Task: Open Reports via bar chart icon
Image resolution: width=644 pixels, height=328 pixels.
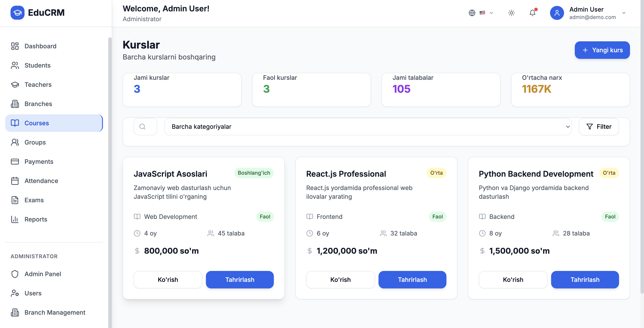Action: [15, 219]
